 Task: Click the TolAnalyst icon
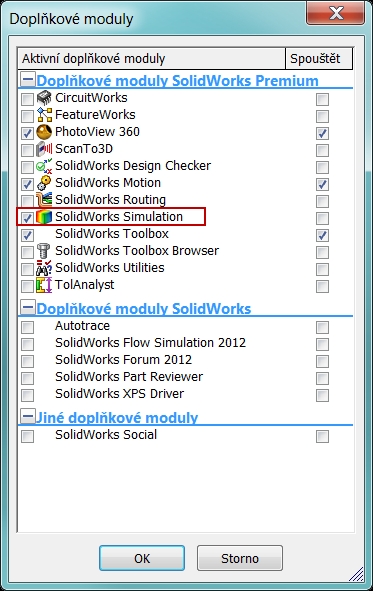point(44,285)
